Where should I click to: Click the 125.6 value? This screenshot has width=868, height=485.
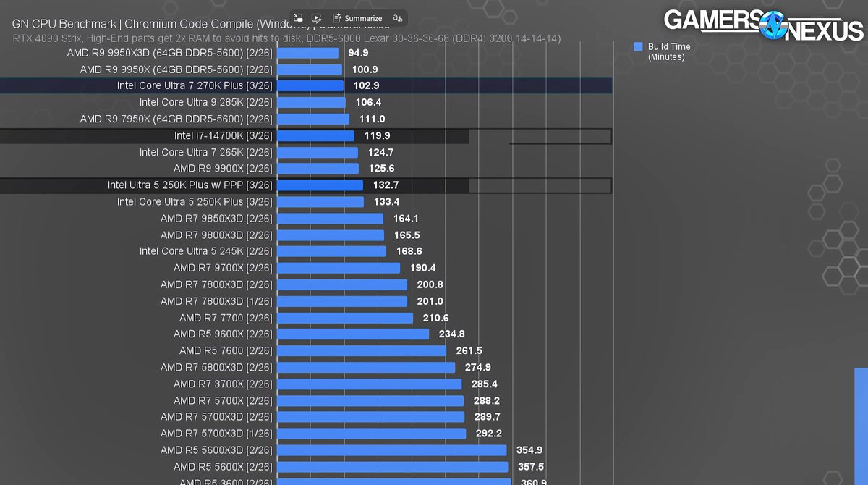[381, 168]
